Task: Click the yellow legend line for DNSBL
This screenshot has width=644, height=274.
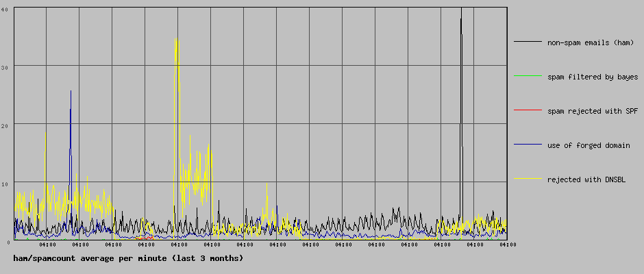Action: coord(528,178)
